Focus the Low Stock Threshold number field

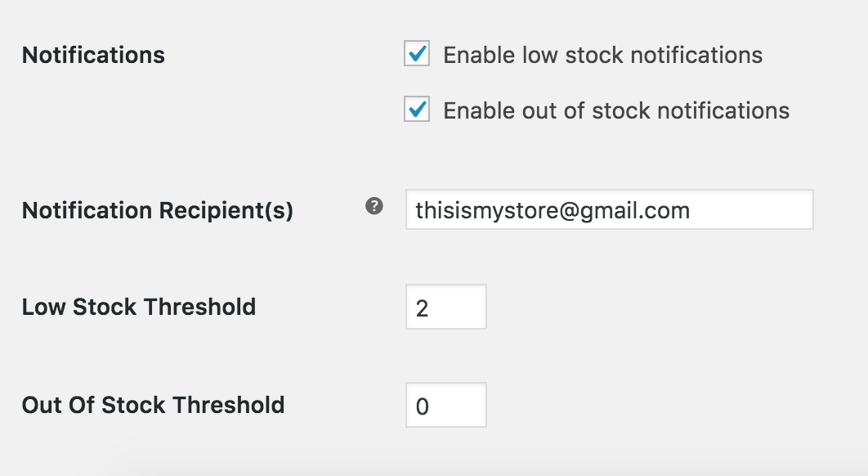pyautogui.click(x=446, y=307)
